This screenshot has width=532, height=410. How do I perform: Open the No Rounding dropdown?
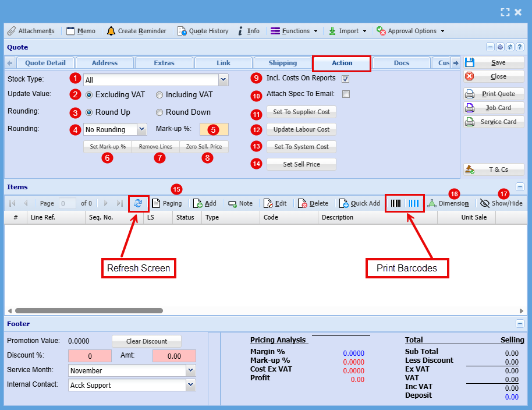pos(142,129)
